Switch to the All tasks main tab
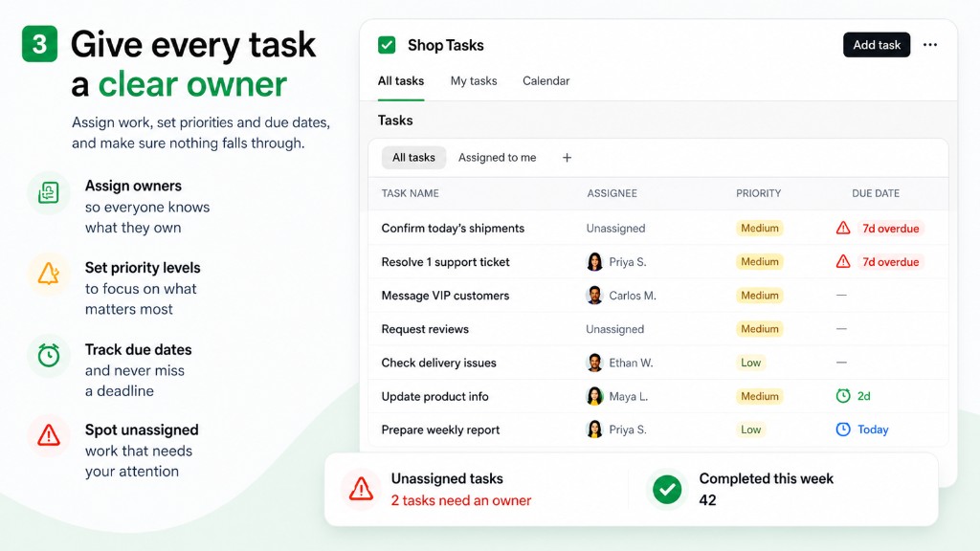Image resolution: width=980 pixels, height=551 pixels. 401,81
